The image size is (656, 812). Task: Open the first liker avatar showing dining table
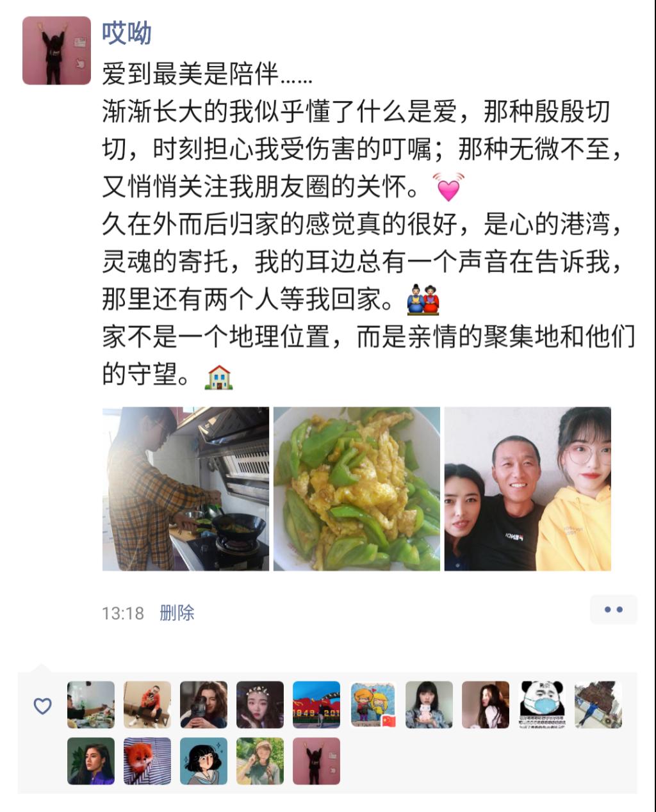[91, 705]
